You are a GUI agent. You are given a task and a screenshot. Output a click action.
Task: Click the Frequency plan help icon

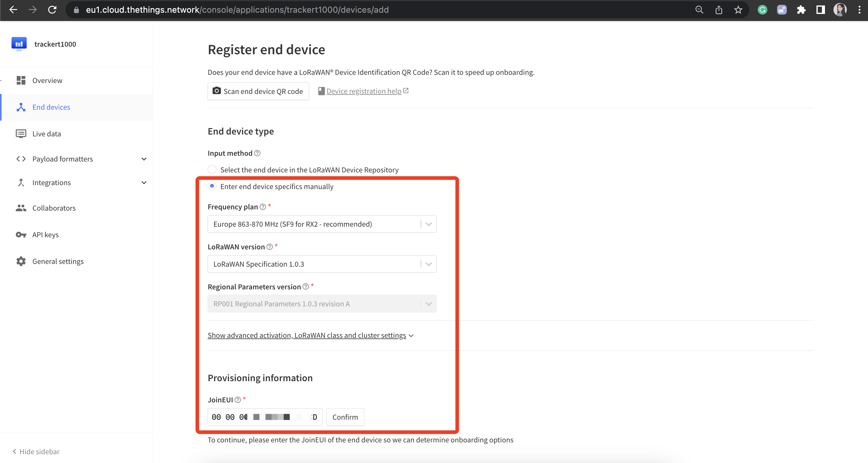click(263, 207)
